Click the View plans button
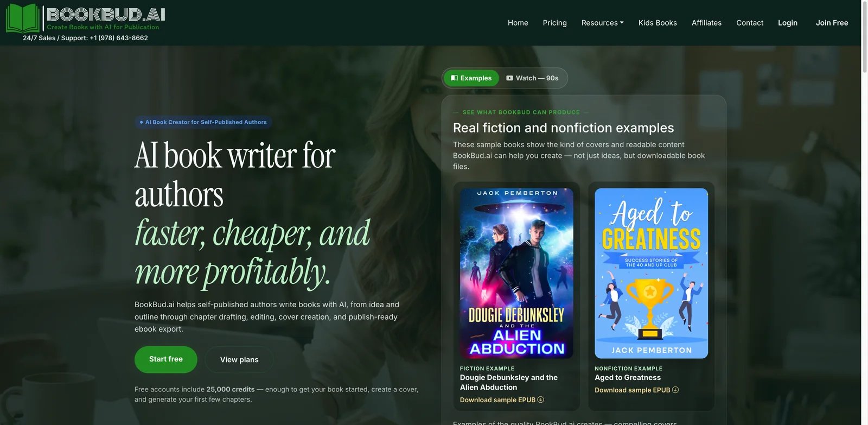The height and width of the screenshot is (425, 868). (239, 360)
